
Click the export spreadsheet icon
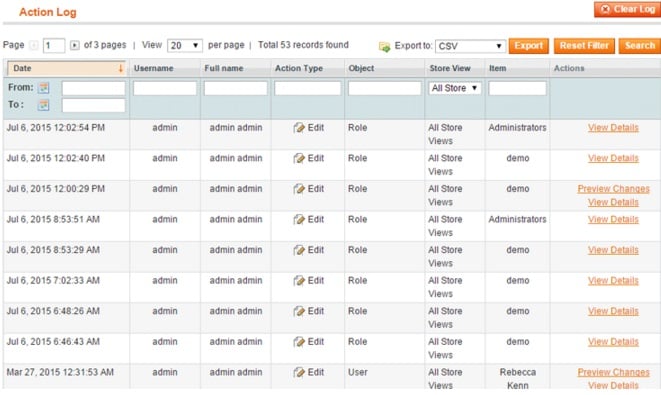click(x=384, y=46)
